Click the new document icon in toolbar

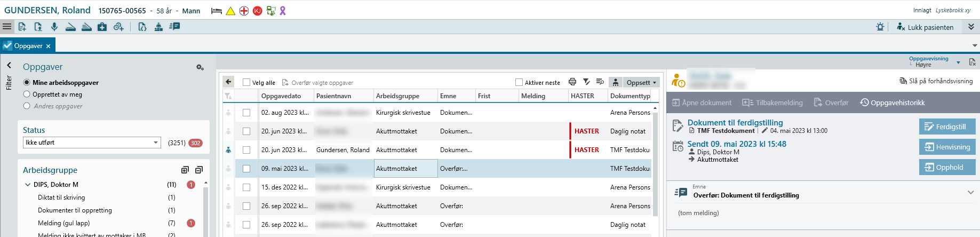tap(22, 27)
